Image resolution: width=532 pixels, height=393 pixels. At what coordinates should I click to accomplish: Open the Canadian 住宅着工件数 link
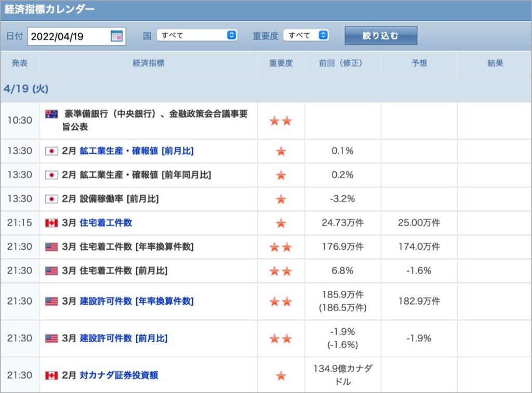105,223
